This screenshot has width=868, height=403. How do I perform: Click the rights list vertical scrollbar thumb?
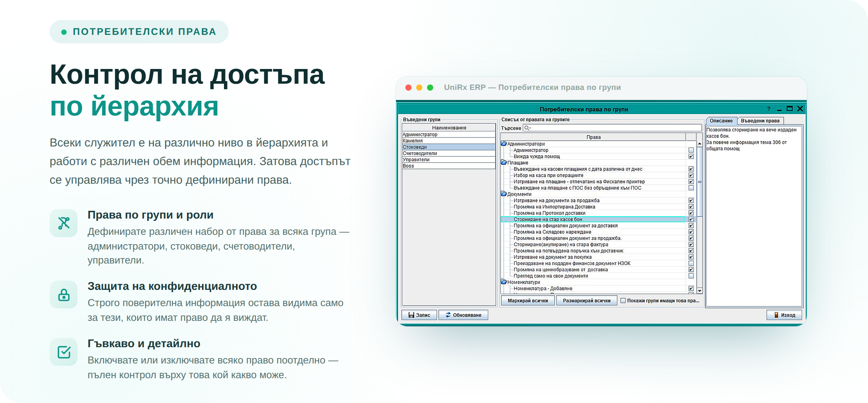pos(699,182)
